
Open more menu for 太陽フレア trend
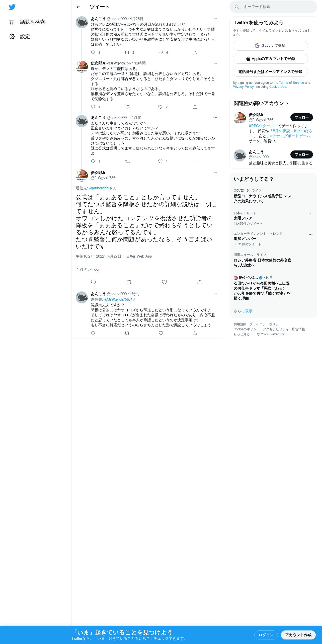[310, 214]
